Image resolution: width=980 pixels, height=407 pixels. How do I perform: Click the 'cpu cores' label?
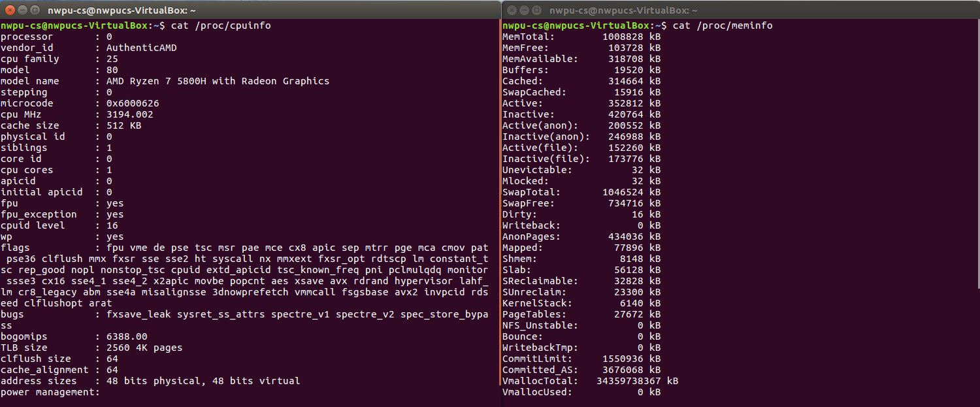[x=27, y=170]
